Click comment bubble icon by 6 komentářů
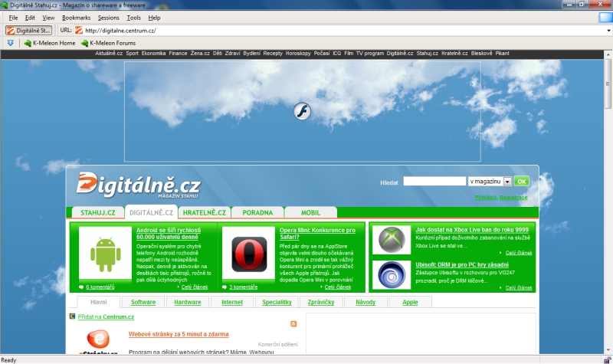 [x=81, y=287]
